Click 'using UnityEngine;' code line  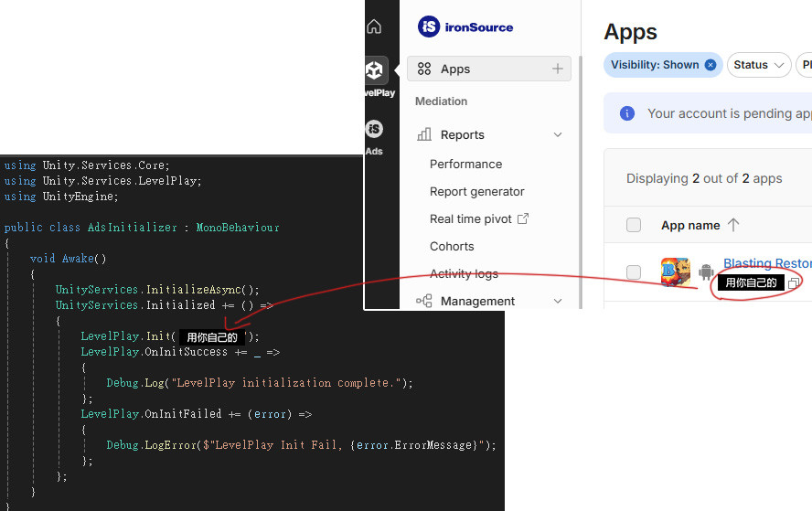pyautogui.click(x=61, y=197)
